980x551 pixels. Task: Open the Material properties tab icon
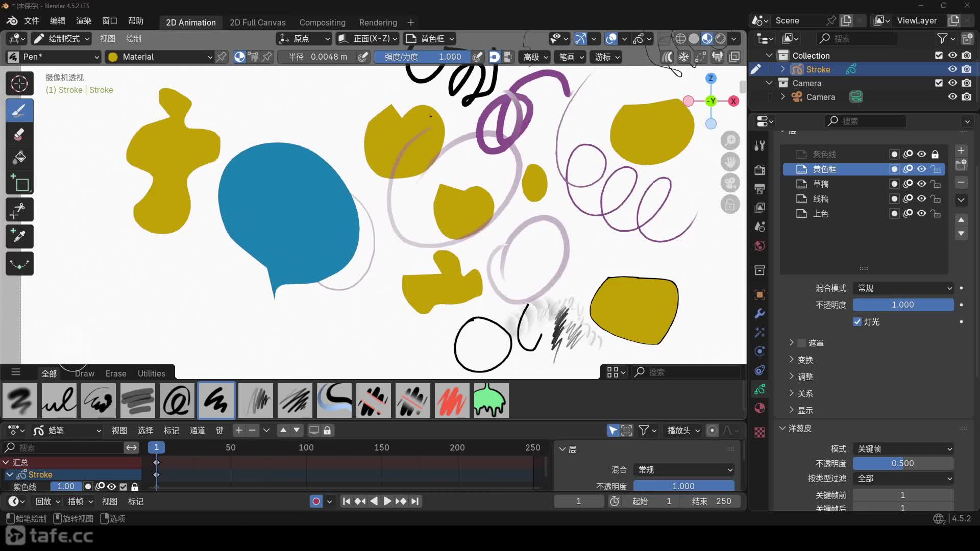[759, 408]
